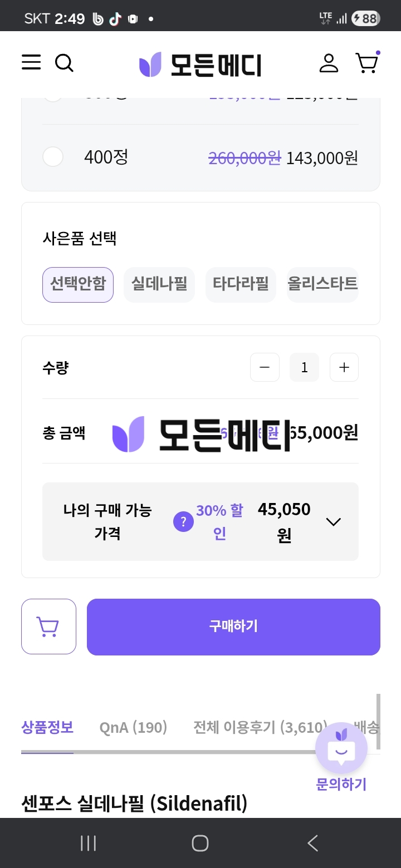Tap the 모든메디 logo in header
Image resolution: width=401 pixels, height=868 pixels.
pos(200,65)
